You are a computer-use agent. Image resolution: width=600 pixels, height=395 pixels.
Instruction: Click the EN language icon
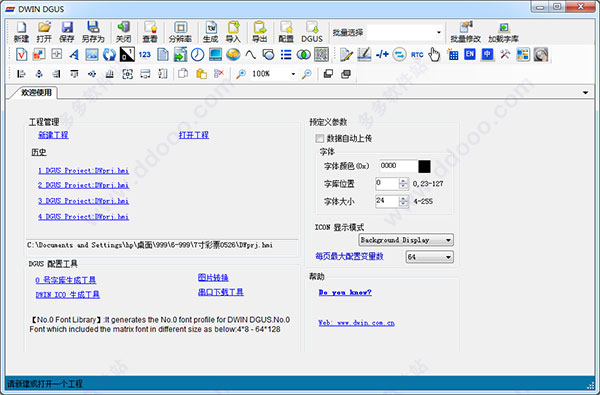click(470, 54)
